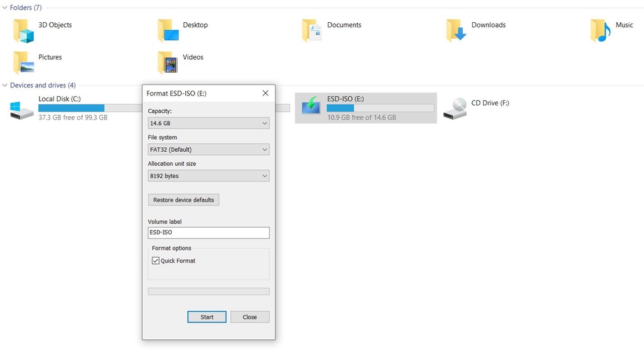Viewport: 644px width, 350px height.
Task: Open the Documents folder icon
Action: coord(313,30)
